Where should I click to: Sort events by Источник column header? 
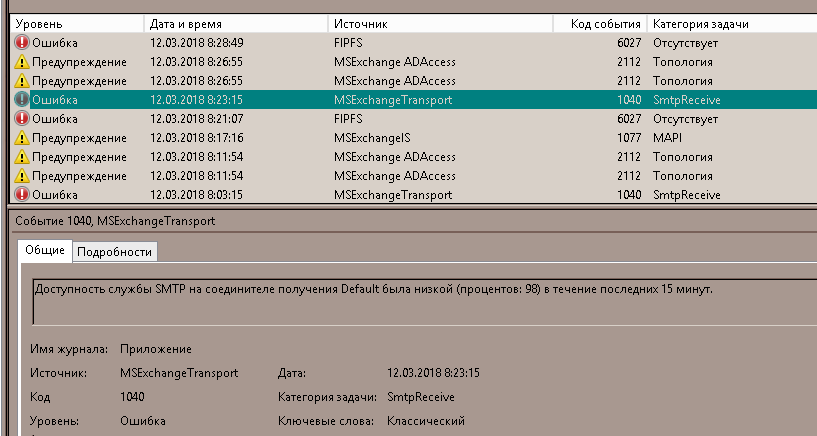pos(440,24)
